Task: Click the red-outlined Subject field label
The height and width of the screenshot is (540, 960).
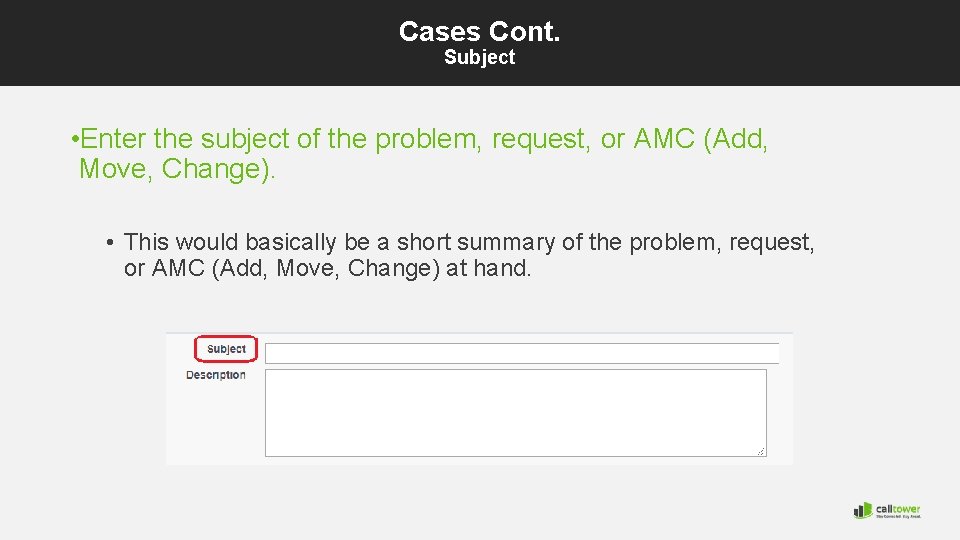Action: (226, 349)
